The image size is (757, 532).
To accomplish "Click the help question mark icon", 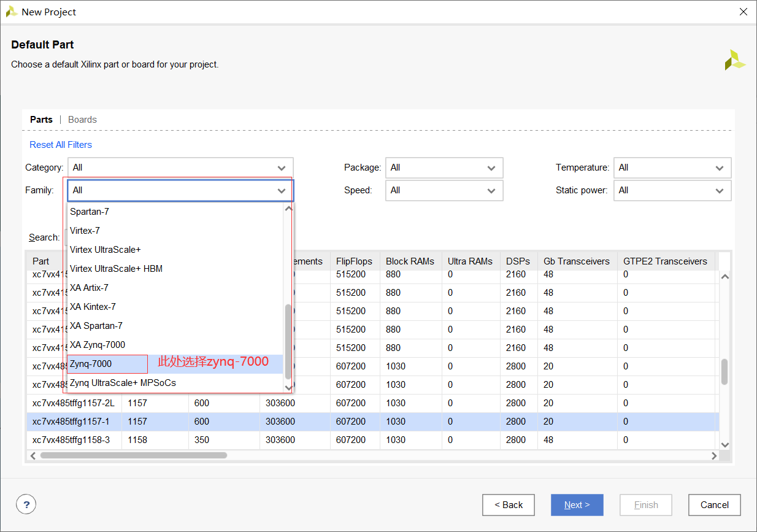I will [26, 504].
